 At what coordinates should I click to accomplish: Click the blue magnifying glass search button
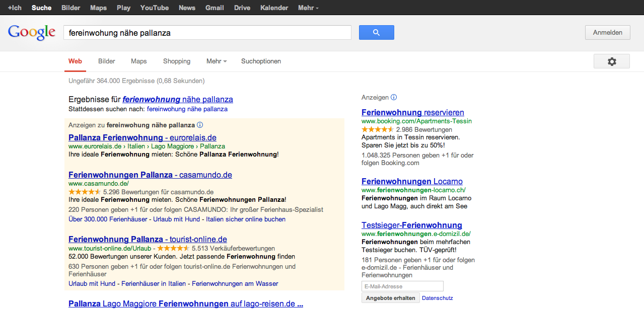376,33
